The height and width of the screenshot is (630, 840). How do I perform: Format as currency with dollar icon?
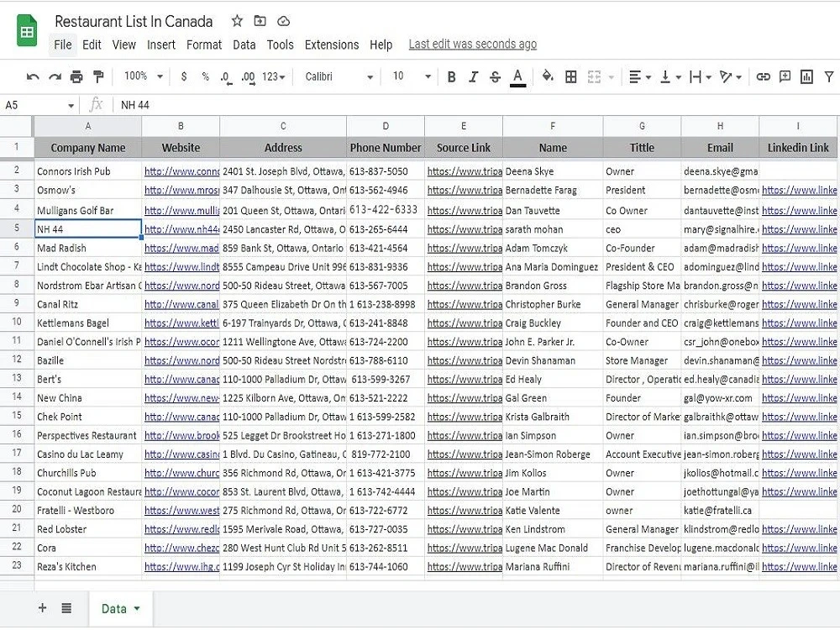184,76
